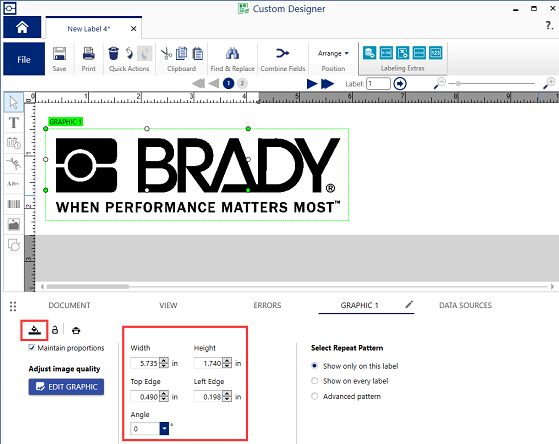
Task: Open the second Labeling Extras text-list icon
Action: tap(386, 53)
